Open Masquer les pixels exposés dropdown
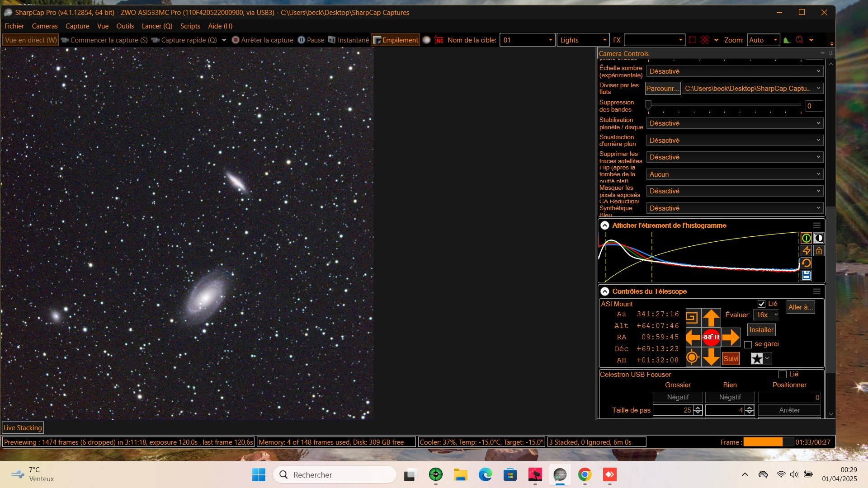 [x=735, y=191]
